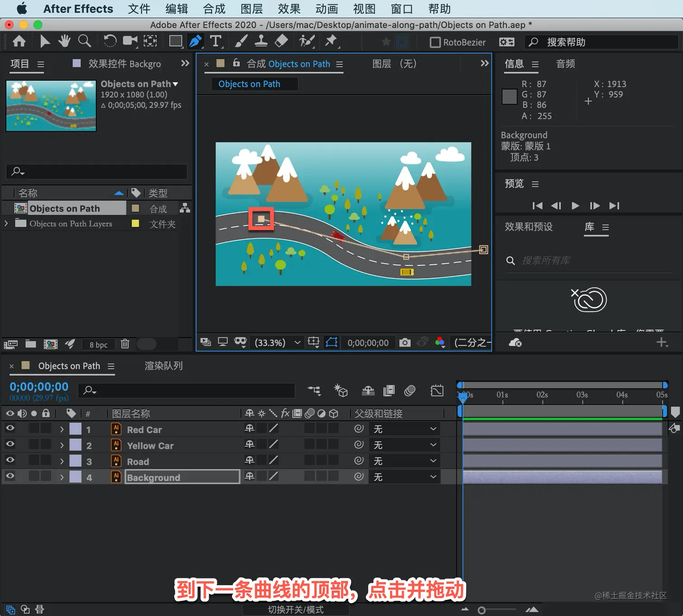Viewport: 683px width, 616px height.
Task: Open the 效果 menu
Action: point(289,9)
